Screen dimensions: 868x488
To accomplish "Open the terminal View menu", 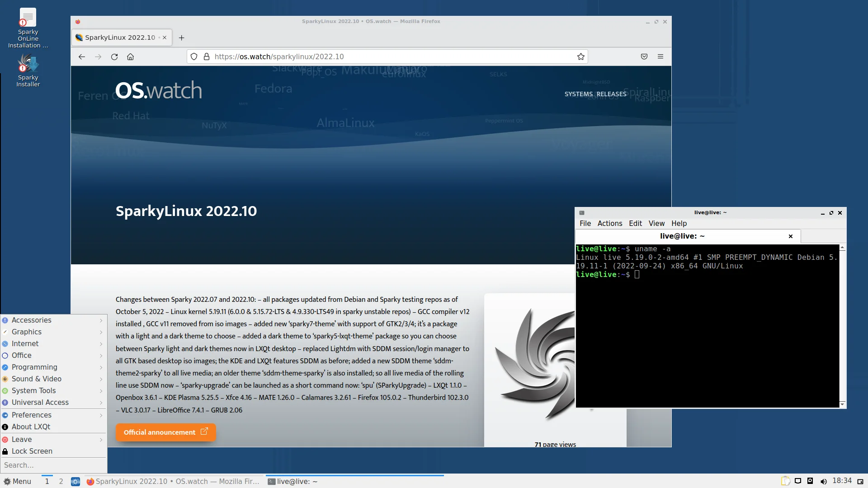I will pyautogui.click(x=656, y=223).
